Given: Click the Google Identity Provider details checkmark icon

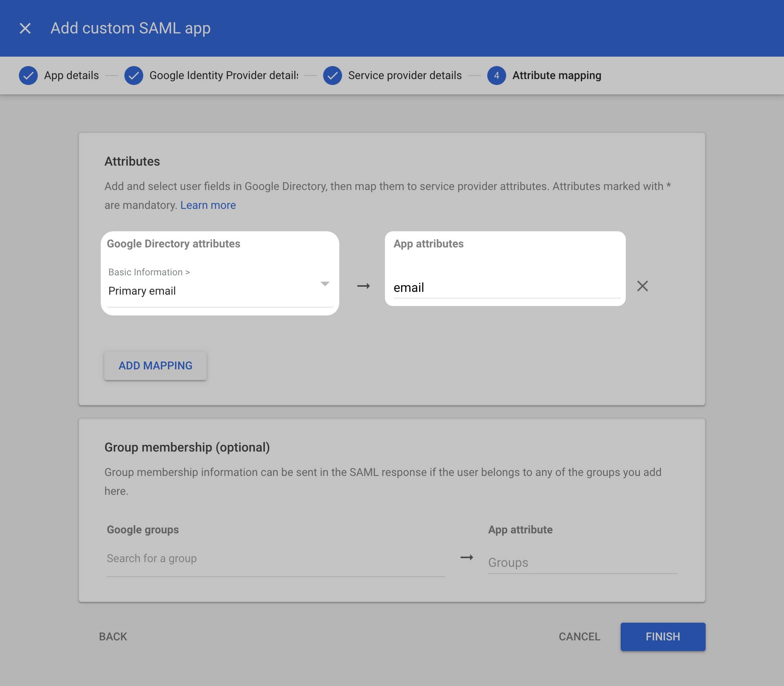Looking at the screenshot, I should coord(134,76).
